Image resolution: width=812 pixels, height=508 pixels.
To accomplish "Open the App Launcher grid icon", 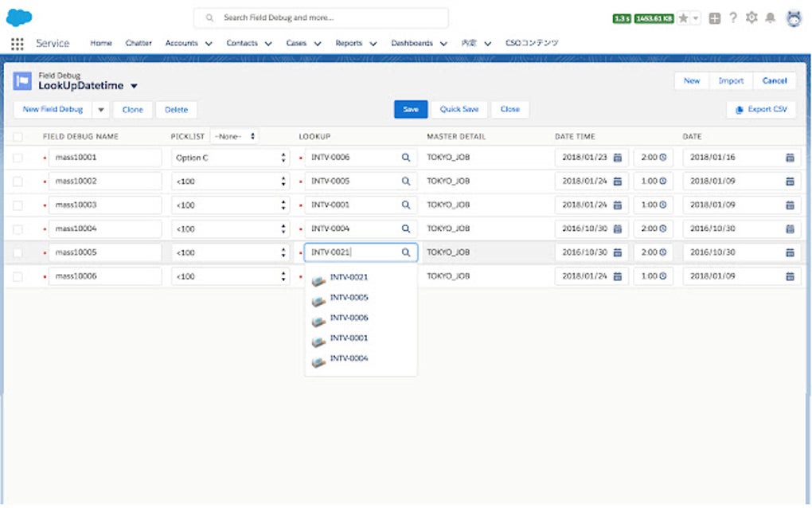I will (x=17, y=44).
